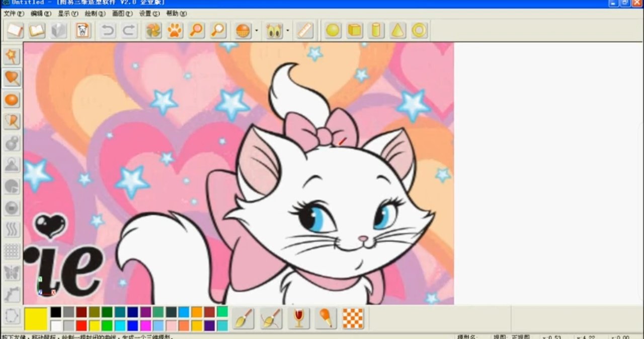Click the gray pac-man shaped sidebar tool
644x339 pixels.
point(12,186)
